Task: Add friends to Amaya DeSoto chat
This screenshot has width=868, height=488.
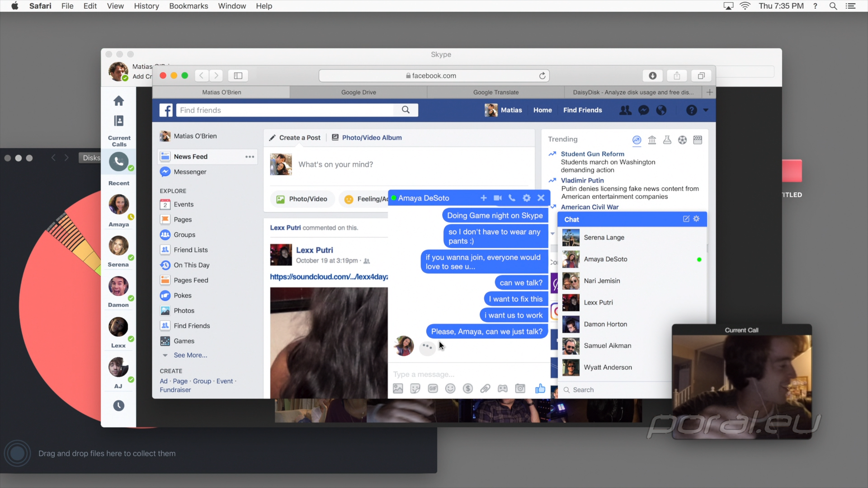Action: point(483,198)
